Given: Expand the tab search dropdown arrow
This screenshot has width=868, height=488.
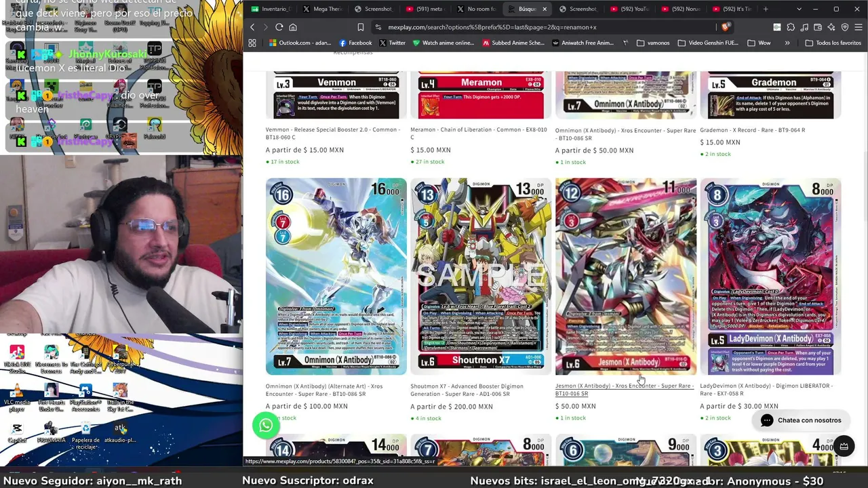Looking at the screenshot, I should [800, 9].
